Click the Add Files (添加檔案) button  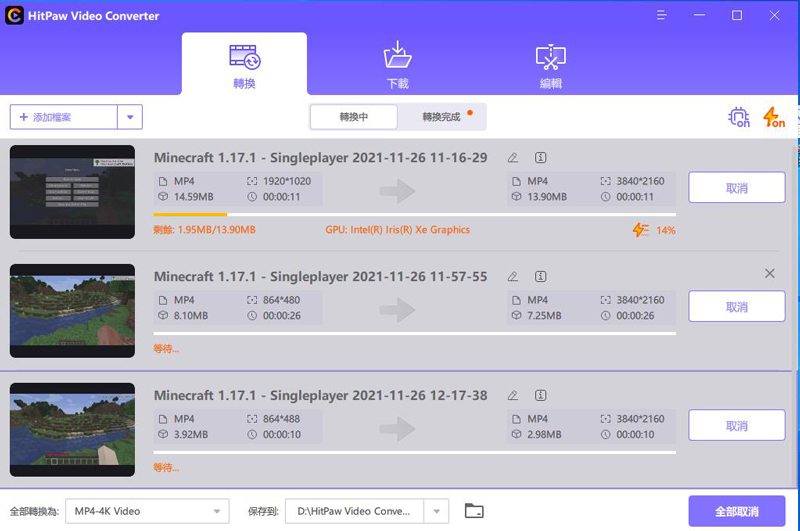click(64, 117)
